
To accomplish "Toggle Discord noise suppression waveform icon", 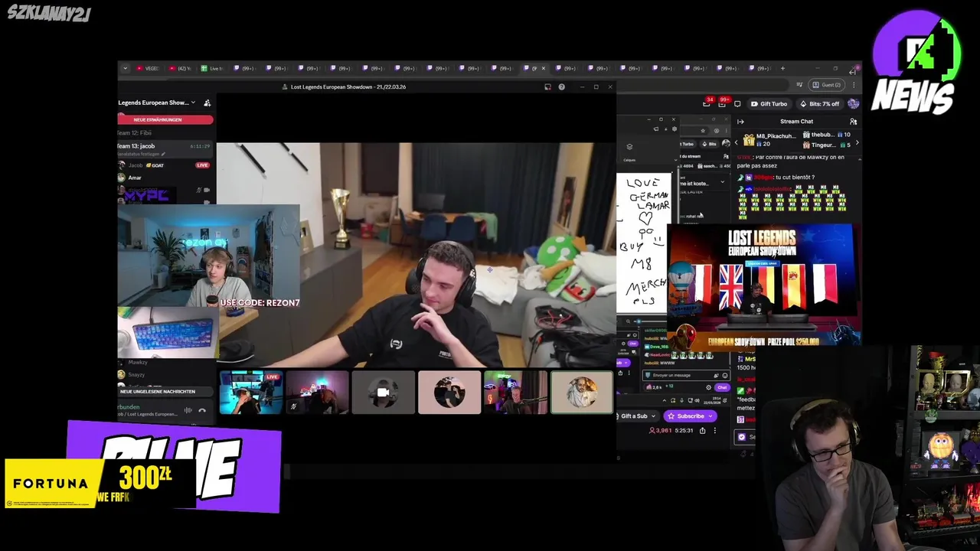I will (x=188, y=411).
